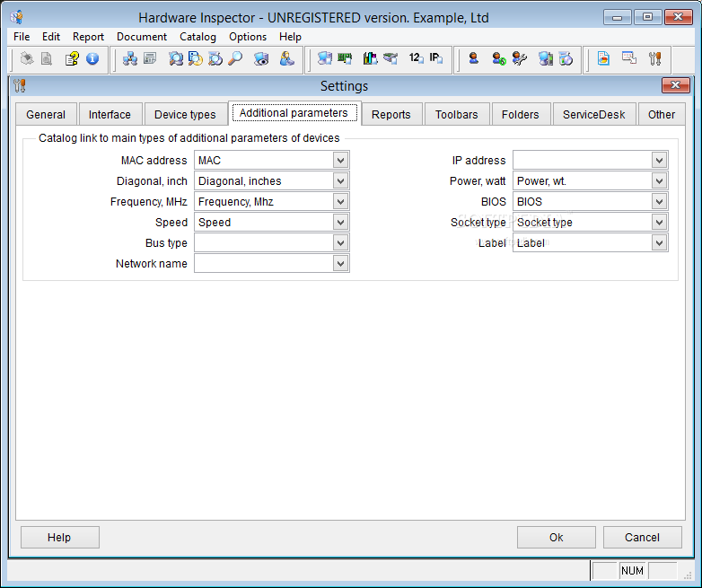Image resolution: width=702 pixels, height=588 pixels.
Task: Click the screwdriver and wrench settings icon
Action: [x=654, y=58]
